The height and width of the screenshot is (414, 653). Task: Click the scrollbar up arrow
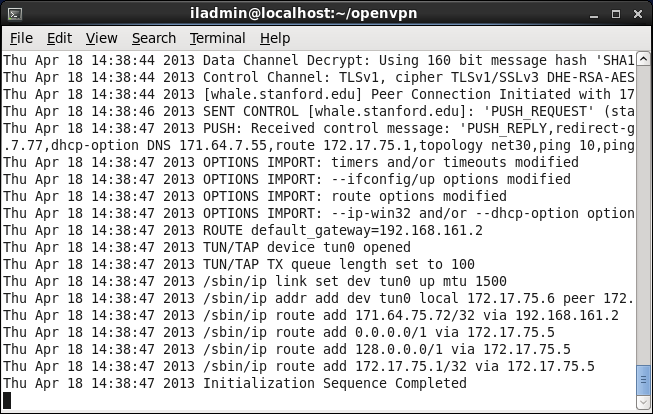[642, 60]
